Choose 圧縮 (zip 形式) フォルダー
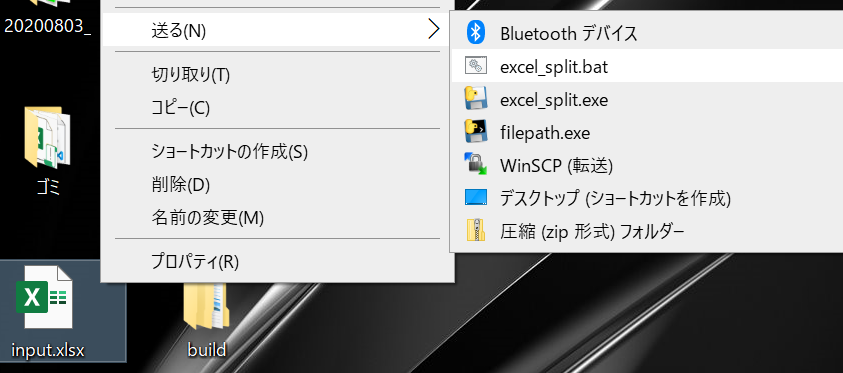The width and height of the screenshot is (843, 373). 647,231
